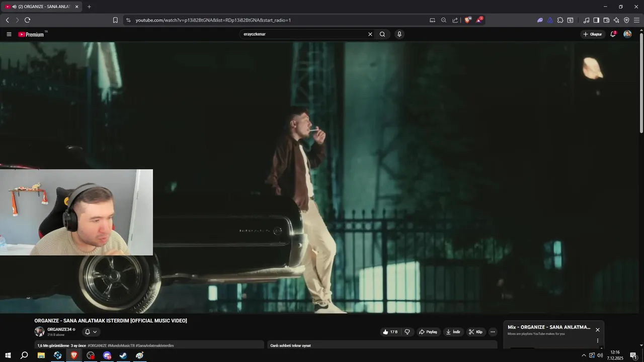Open Leo AI sparkle icon

pos(616,20)
